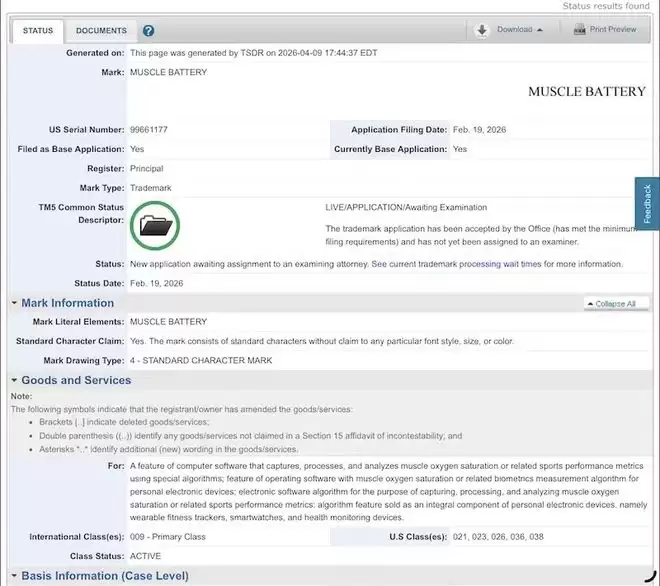The width and height of the screenshot is (660, 586).
Task: Click the open folder status icon
Action: pyautogui.click(x=155, y=226)
